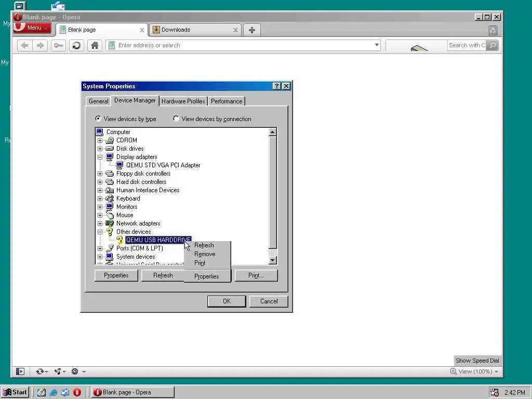The width and height of the screenshot is (532, 399).
Task: Expand Hard disk controllers node
Action: tap(100, 182)
